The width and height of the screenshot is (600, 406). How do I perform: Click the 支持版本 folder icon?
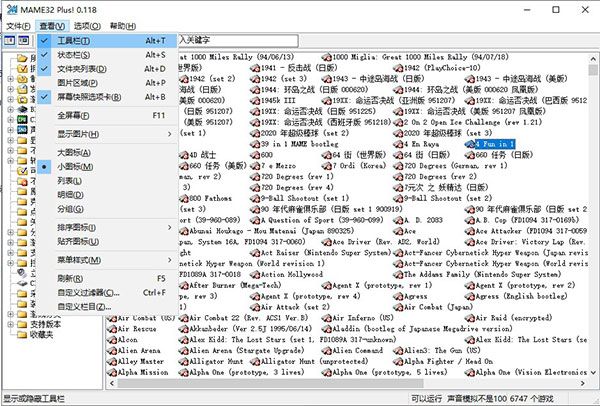[x=22, y=324]
